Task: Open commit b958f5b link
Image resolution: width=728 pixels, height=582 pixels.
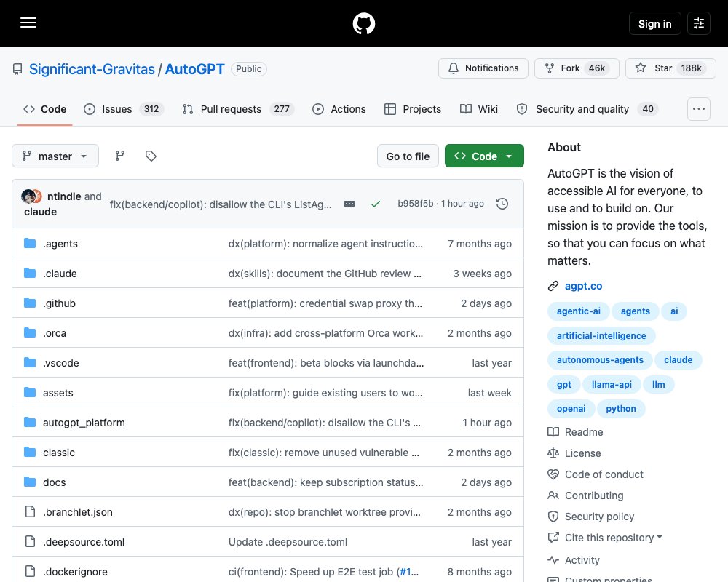Action: [x=415, y=204]
